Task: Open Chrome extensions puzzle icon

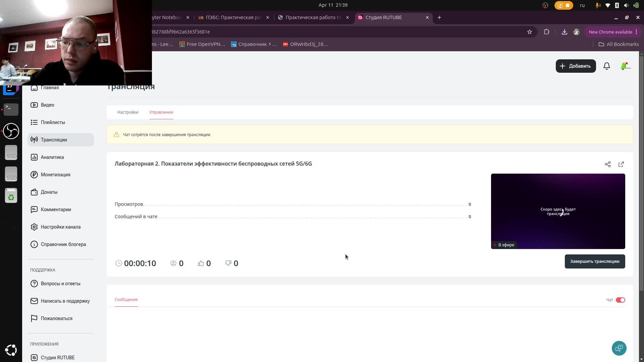Action: (546, 32)
